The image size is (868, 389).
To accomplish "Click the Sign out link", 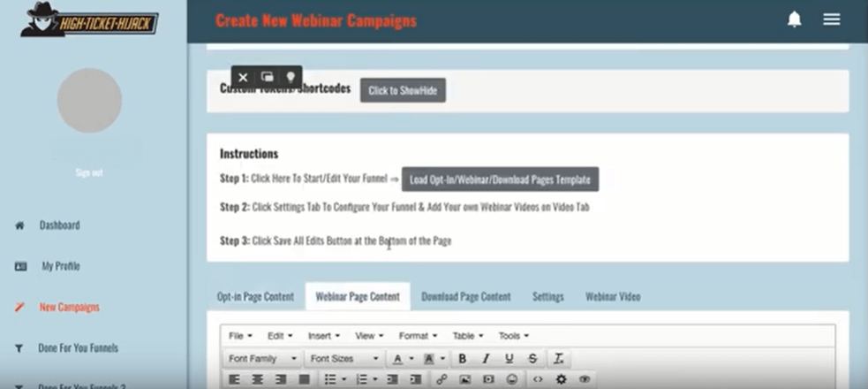I will click(x=89, y=173).
